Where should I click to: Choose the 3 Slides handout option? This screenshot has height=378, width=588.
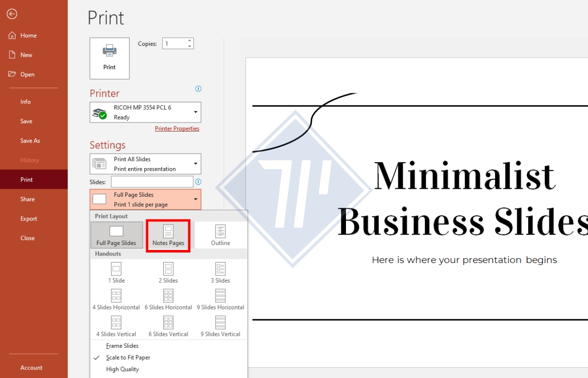tap(220, 273)
